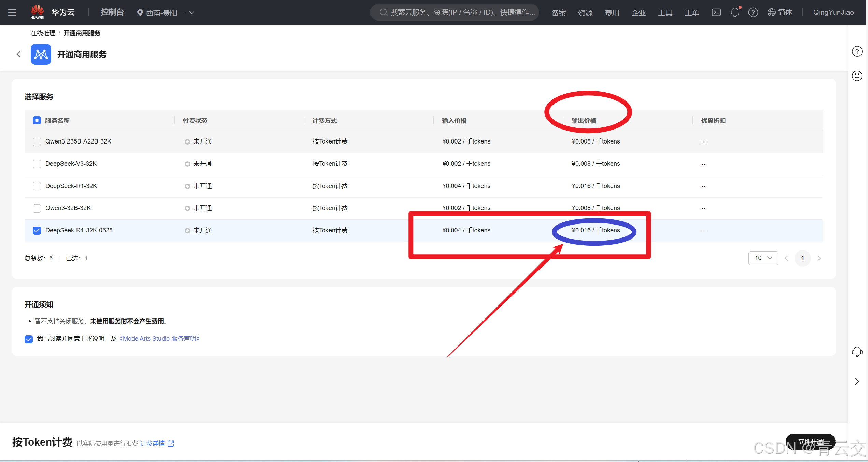Screen dimensions: 868x462
Task: Click the 计费方式 column header
Action: pyautogui.click(x=324, y=121)
